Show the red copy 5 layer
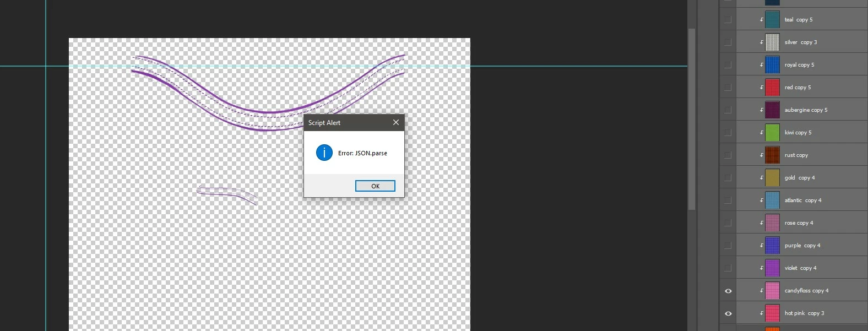 (728, 87)
